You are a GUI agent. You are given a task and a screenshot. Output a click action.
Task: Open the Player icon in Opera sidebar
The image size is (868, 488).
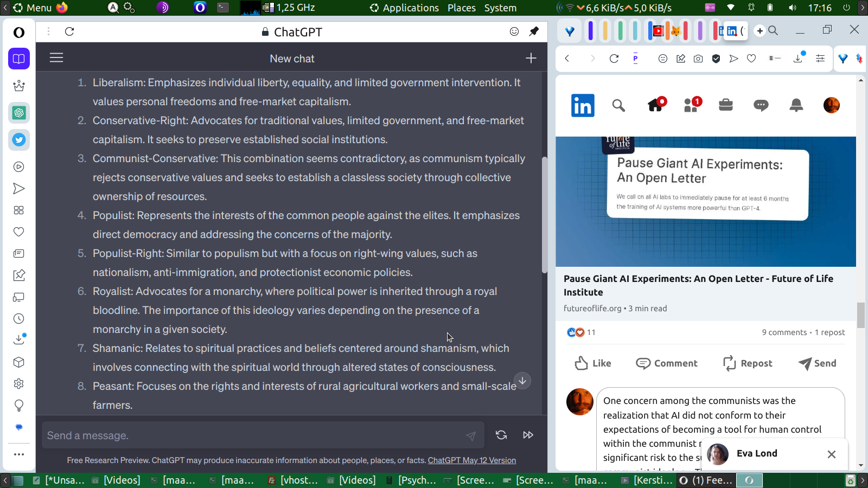click(19, 167)
